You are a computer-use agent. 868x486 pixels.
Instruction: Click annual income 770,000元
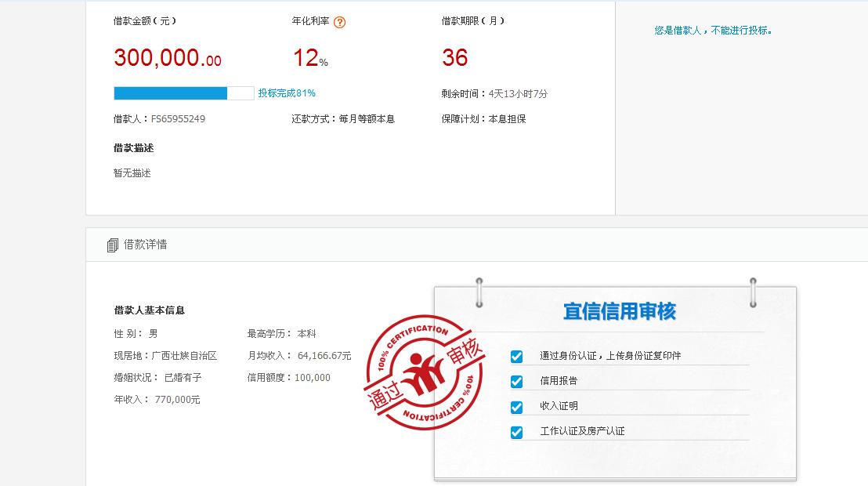178,399
